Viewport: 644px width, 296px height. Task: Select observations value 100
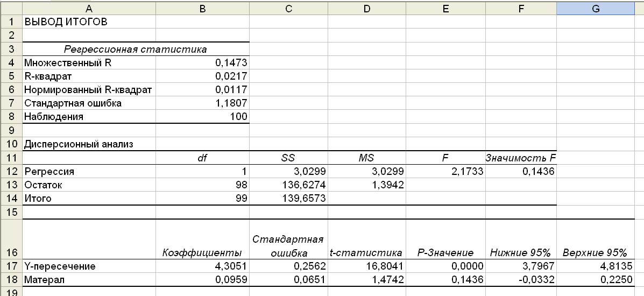click(202, 116)
